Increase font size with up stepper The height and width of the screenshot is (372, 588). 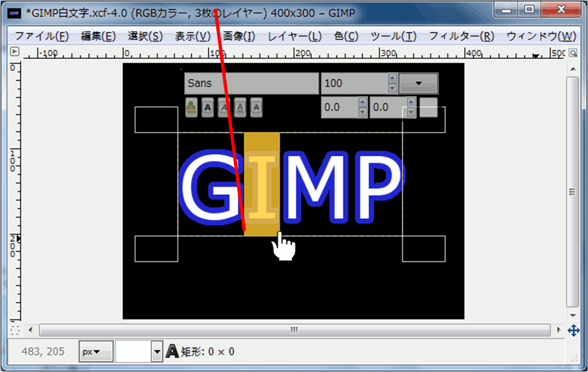(392, 79)
